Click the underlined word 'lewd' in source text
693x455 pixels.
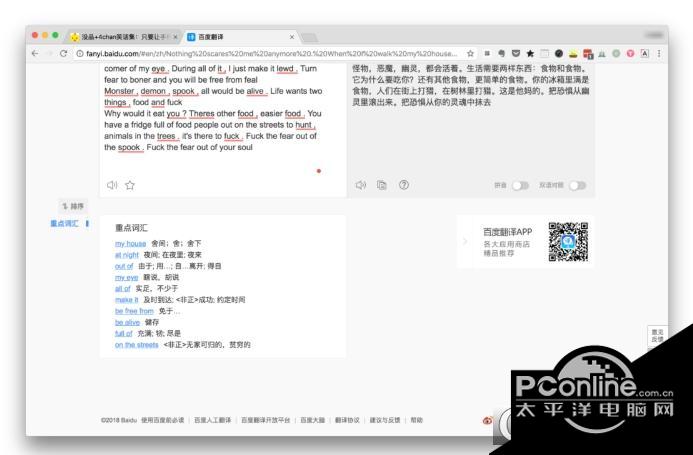click(x=285, y=69)
